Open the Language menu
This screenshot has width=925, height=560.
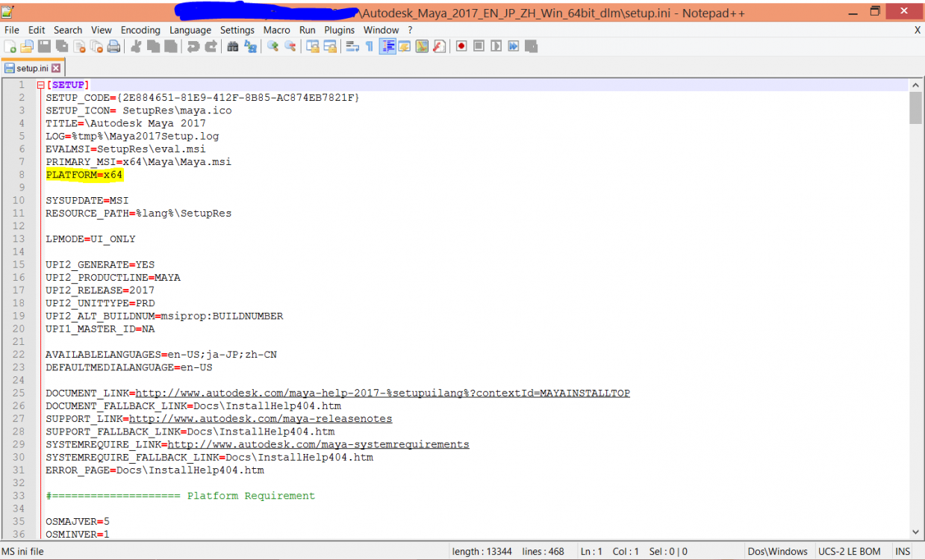(x=190, y=30)
